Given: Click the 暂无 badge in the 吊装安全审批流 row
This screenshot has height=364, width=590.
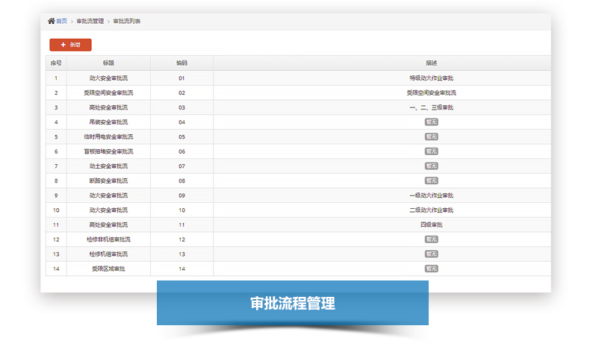Looking at the screenshot, I should (431, 122).
